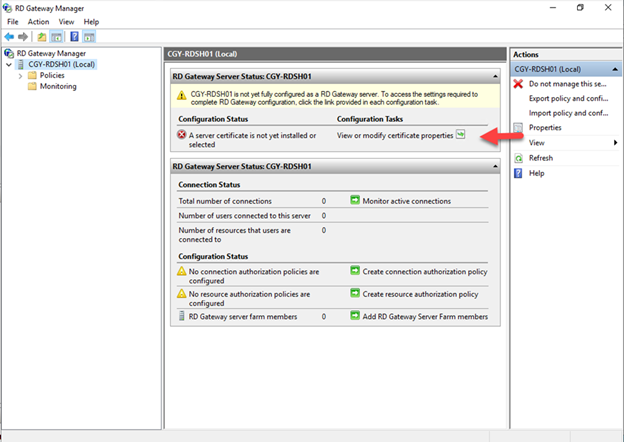Click Create resource authorization policy link
Screen dimensions: 624x442
tap(420, 294)
